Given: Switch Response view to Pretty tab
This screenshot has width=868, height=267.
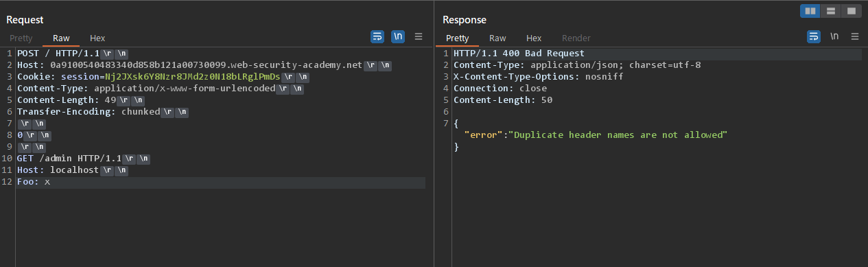Looking at the screenshot, I should coord(457,38).
